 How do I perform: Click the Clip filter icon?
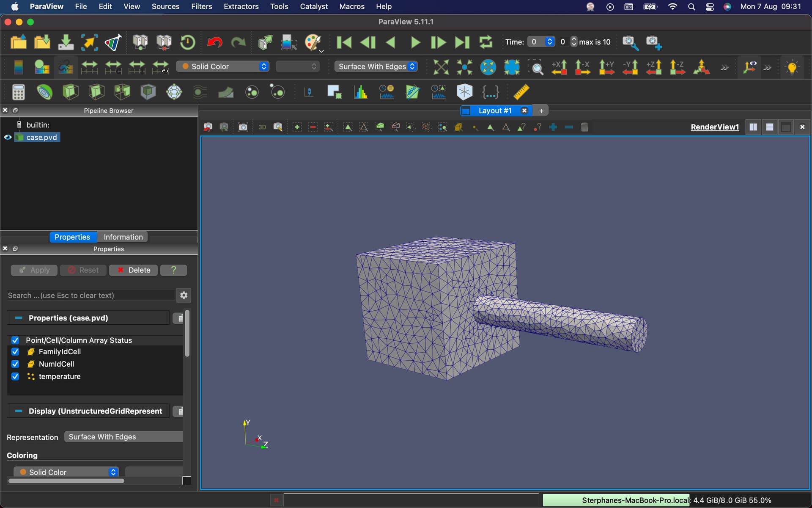(70, 92)
